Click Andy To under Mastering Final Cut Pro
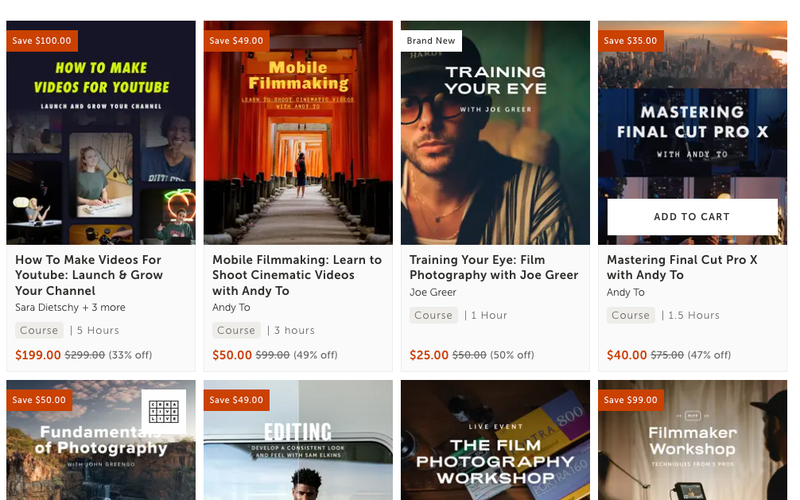The width and height of the screenshot is (800, 500). [x=626, y=292]
